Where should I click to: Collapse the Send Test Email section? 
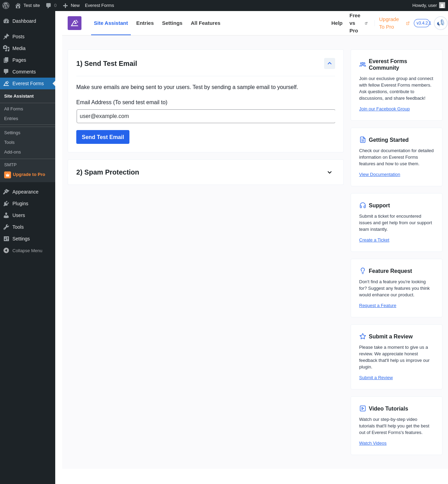click(330, 63)
